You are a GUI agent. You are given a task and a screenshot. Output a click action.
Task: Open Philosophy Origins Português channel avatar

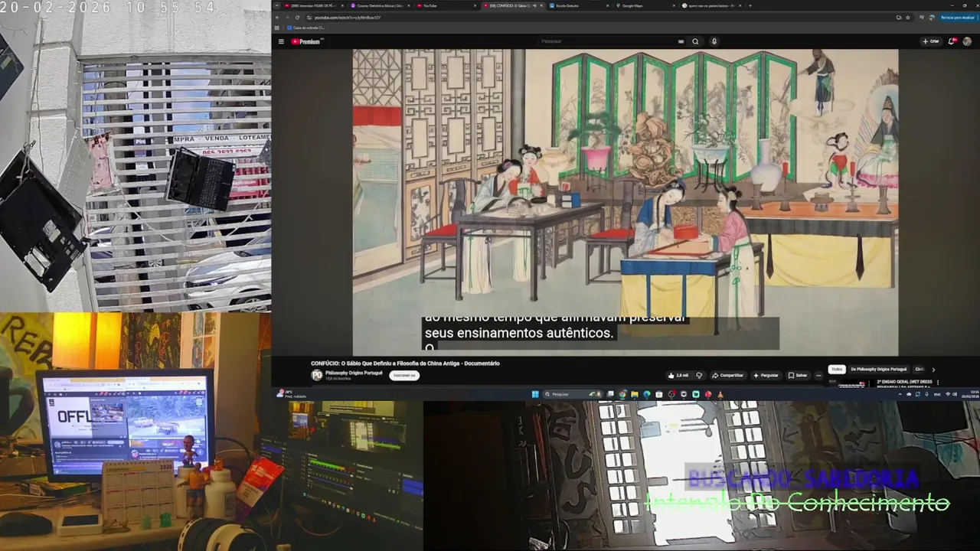(x=317, y=375)
